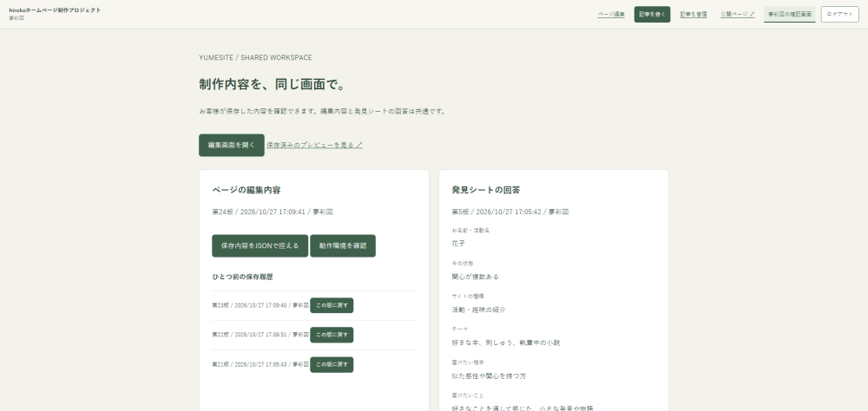
Task: Open the ページ編集 nav link
Action: click(x=611, y=15)
